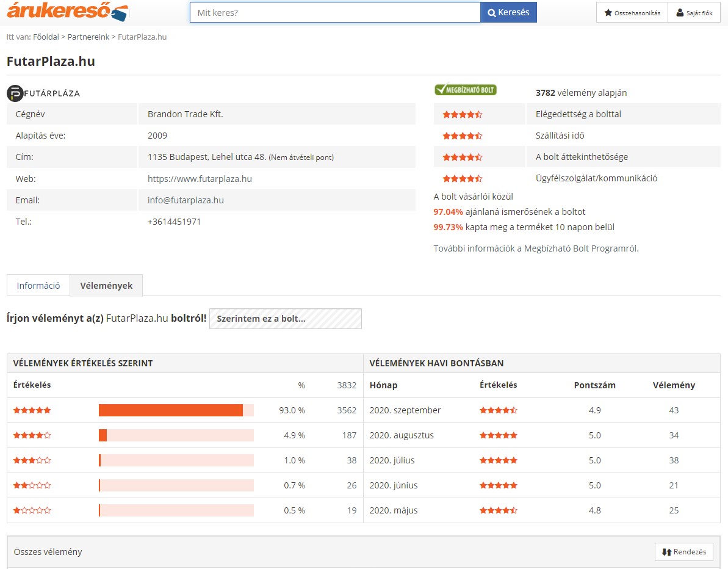Click the 1.0 % progress bar

pyautogui.click(x=176, y=460)
